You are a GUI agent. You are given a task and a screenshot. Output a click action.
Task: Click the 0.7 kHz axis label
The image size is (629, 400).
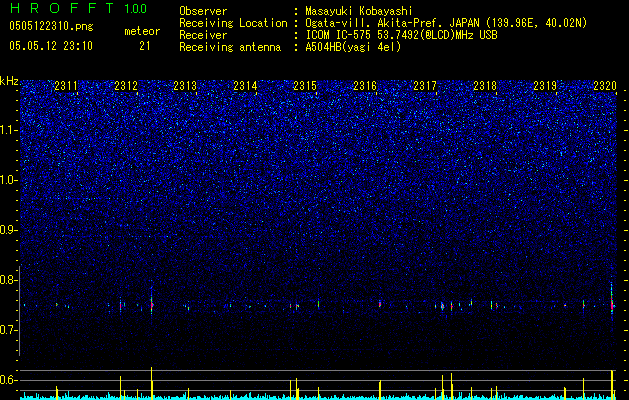(9, 330)
